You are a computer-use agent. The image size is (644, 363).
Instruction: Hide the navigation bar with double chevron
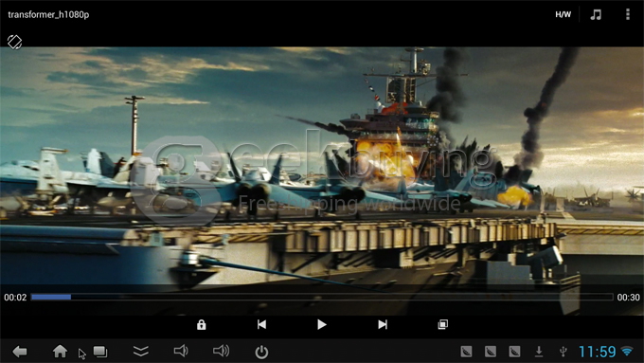tap(140, 351)
